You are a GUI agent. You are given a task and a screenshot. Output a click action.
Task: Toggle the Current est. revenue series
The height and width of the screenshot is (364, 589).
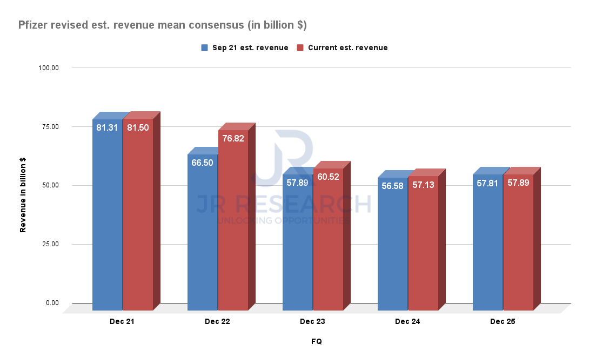click(347, 48)
